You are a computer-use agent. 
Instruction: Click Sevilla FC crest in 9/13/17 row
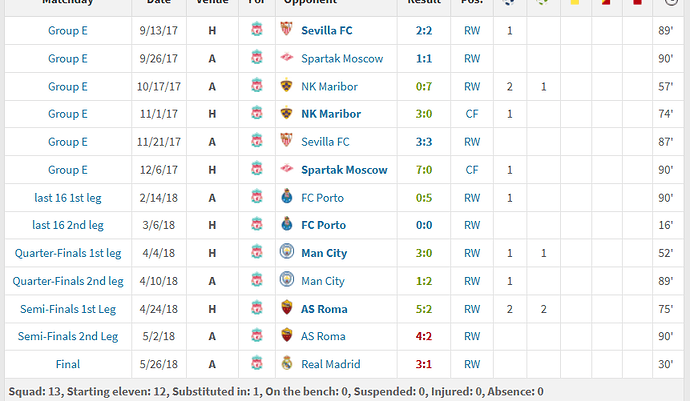[x=286, y=29]
